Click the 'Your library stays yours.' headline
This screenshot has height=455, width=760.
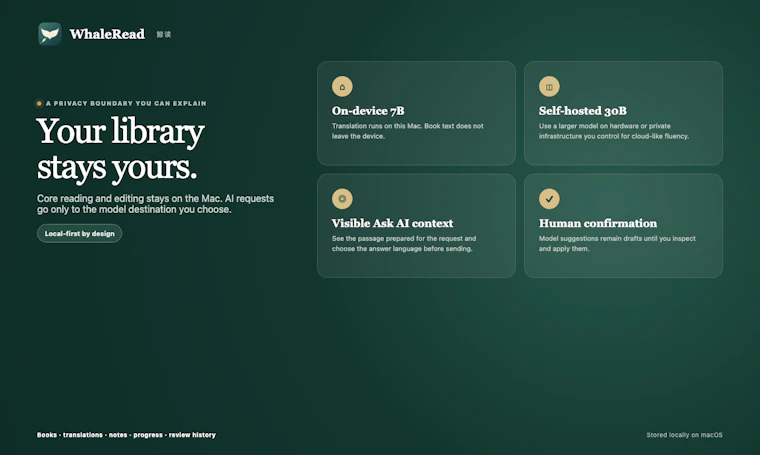(120, 150)
